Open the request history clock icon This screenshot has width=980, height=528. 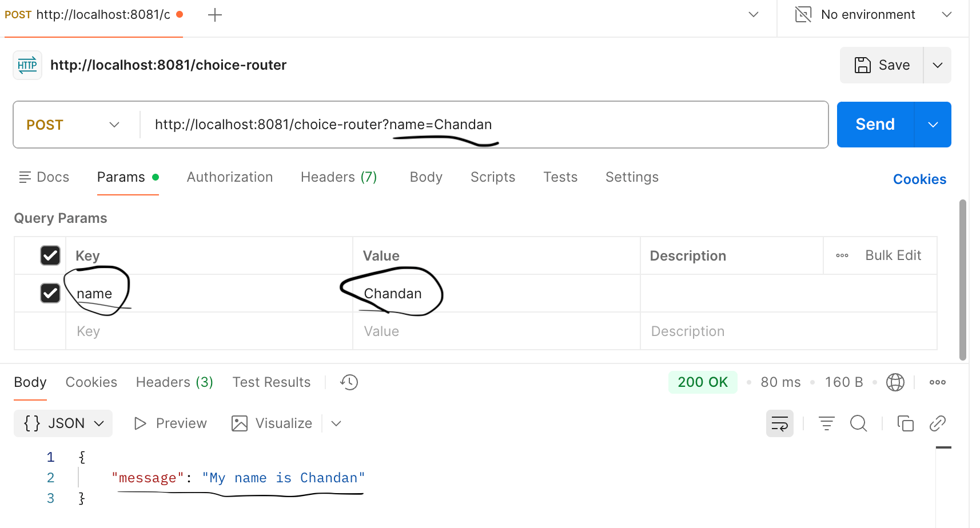[349, 382]
